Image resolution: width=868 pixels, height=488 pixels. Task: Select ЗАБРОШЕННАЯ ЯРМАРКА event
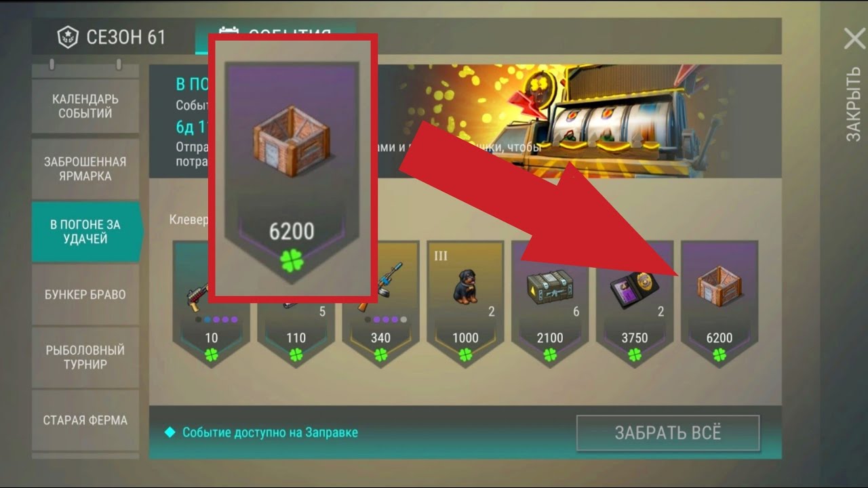pos(85,169)
